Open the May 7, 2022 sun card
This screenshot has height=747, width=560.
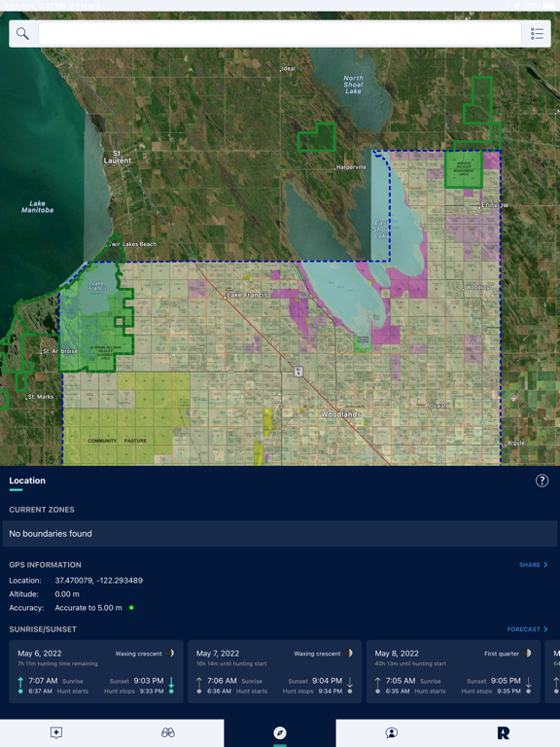pos(274,671)
